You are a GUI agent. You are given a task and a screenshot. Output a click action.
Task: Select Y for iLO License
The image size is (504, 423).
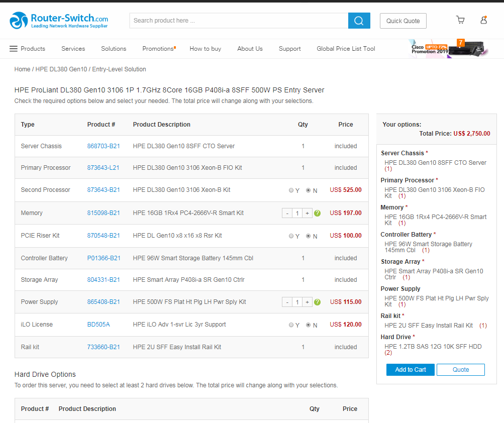click(x=291, y=325)
